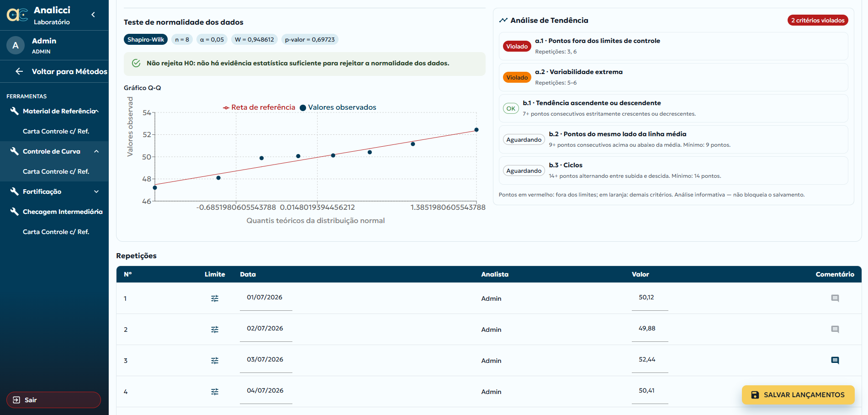Collapse the Controle de Curva menu

[96, 151]
